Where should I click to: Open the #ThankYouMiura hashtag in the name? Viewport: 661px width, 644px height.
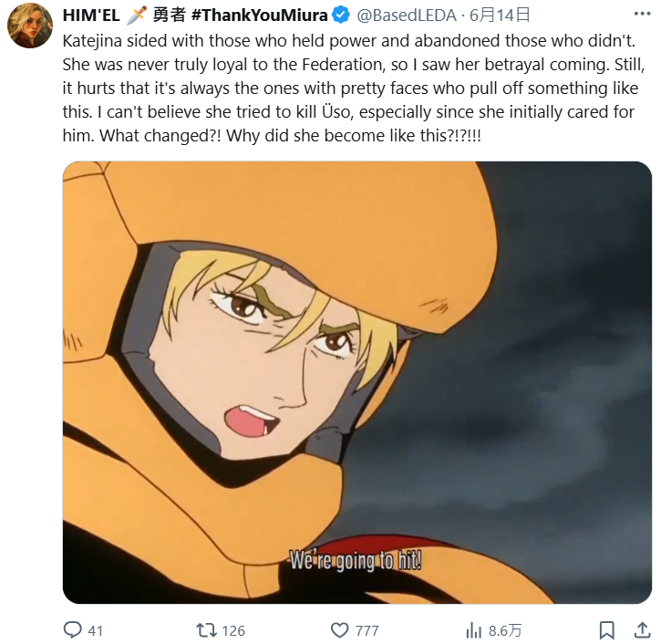pyautogui.click(x=259, y=16)
